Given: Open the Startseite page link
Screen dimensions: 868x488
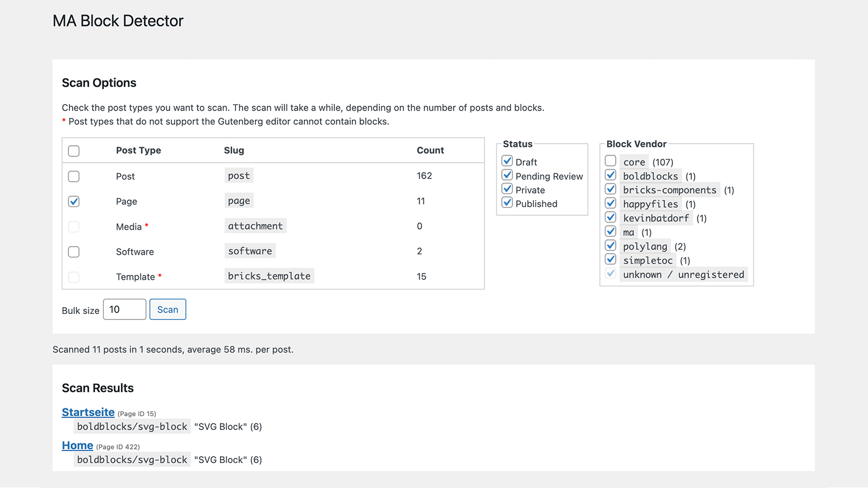Looking at the screenshot, I should 88,413.
